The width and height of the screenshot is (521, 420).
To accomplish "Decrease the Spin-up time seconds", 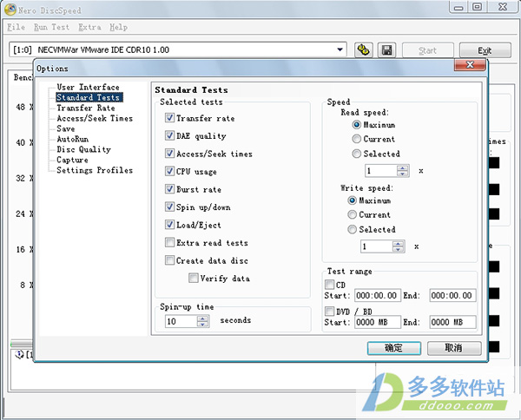I will coord(202,324).
